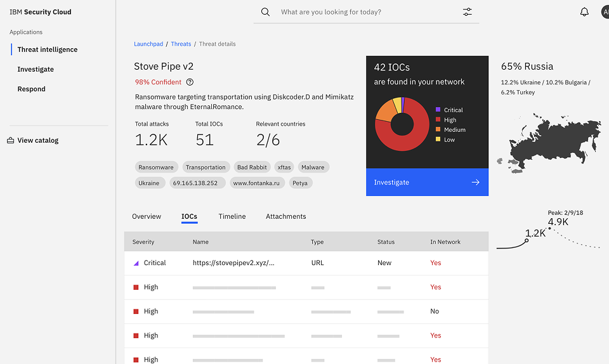Click the Stove Pipe v2 title

point(164,67)
